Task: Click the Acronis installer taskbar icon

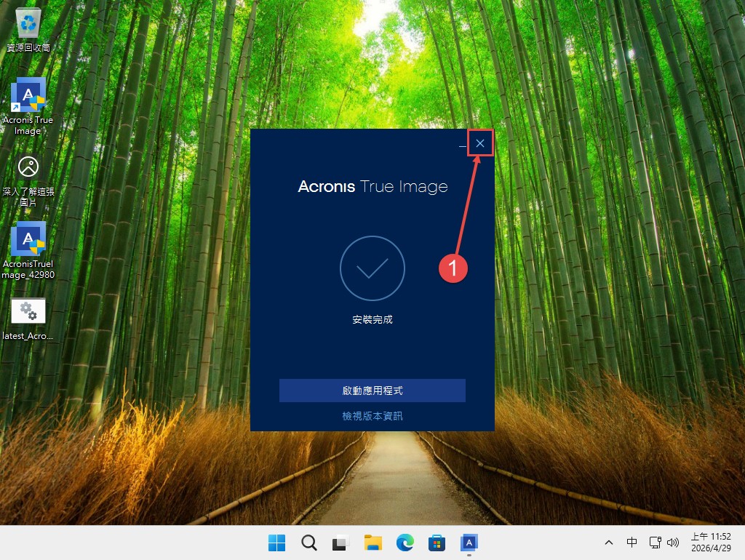Action: [469, 543]
